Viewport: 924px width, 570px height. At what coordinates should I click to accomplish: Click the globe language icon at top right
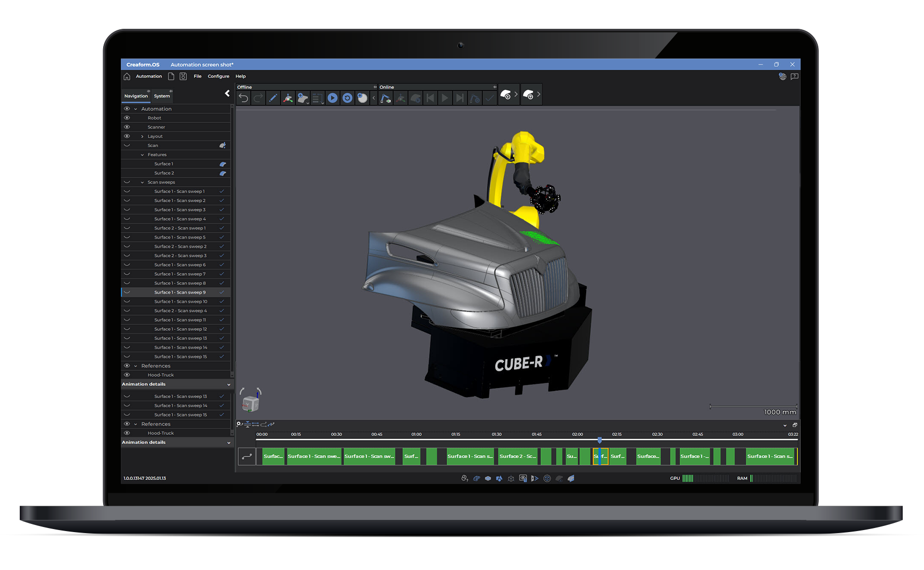point(782,76)
